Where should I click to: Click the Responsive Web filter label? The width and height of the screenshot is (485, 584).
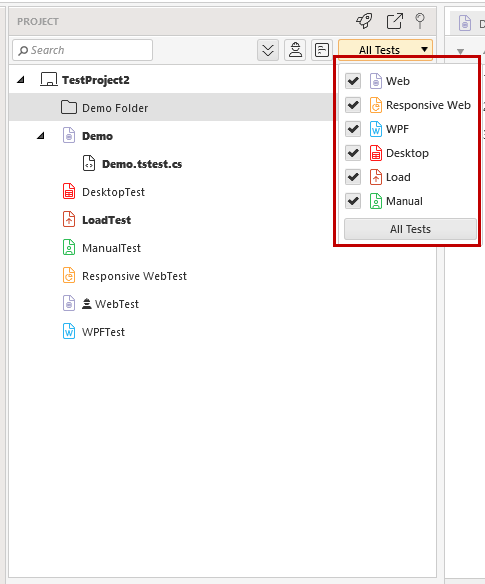pos(428,105)
